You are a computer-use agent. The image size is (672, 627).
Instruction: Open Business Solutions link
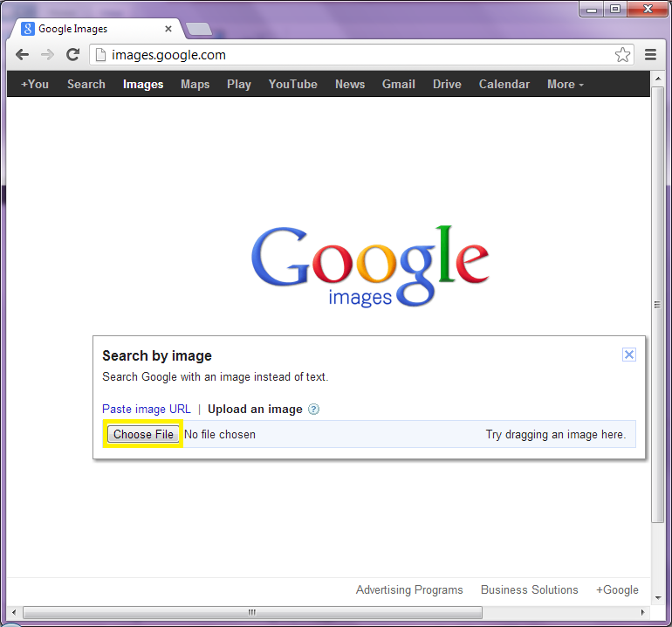pyautogui.click(x=529, y=589)
